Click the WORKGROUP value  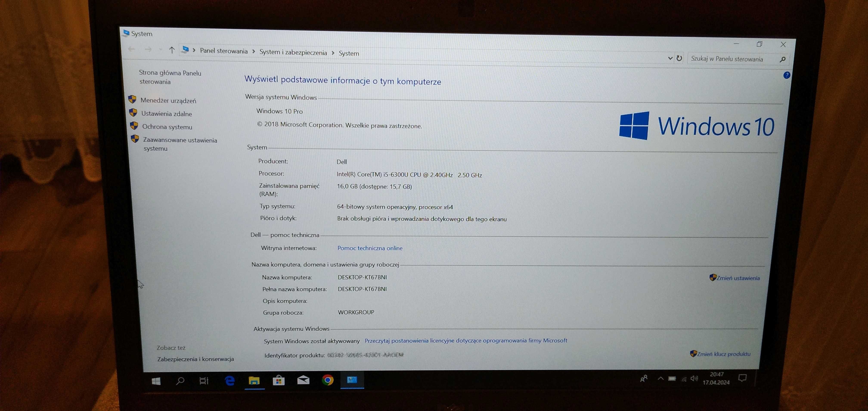point(356,312)
